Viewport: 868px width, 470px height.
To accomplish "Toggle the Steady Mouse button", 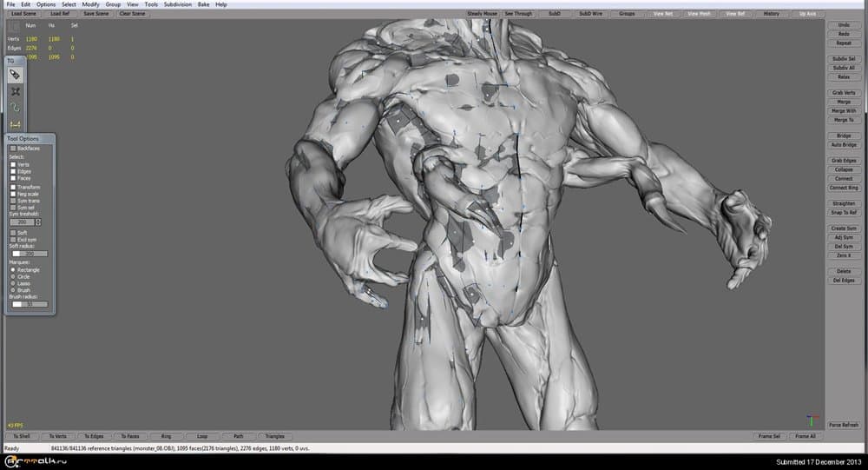I will 482,13.
